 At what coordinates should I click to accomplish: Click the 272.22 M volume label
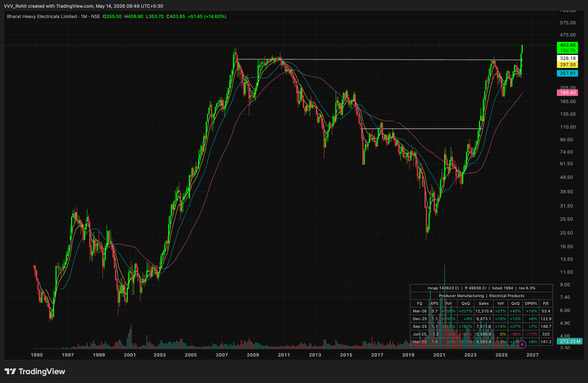click(x=568, y=341)
